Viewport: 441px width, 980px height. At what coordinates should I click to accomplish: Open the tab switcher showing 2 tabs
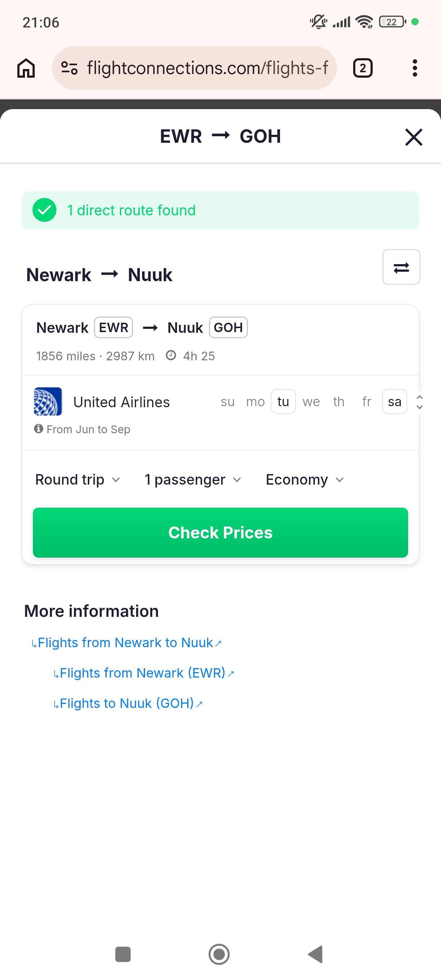(x=363, y=68)
